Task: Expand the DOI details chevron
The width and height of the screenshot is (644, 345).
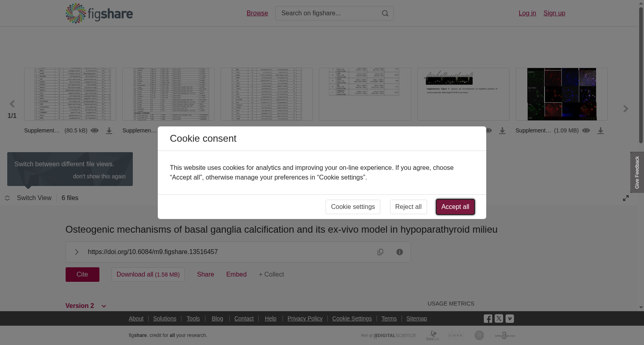Action: point(76,252)
